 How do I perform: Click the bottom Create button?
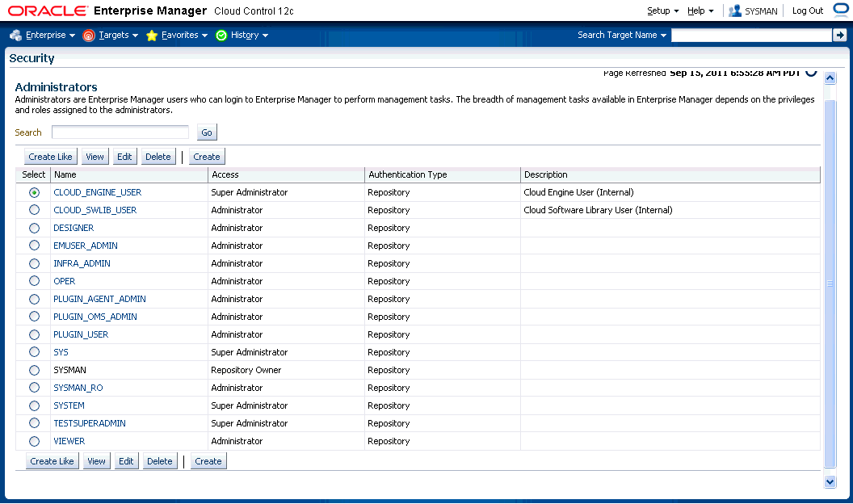click(208, 461)
